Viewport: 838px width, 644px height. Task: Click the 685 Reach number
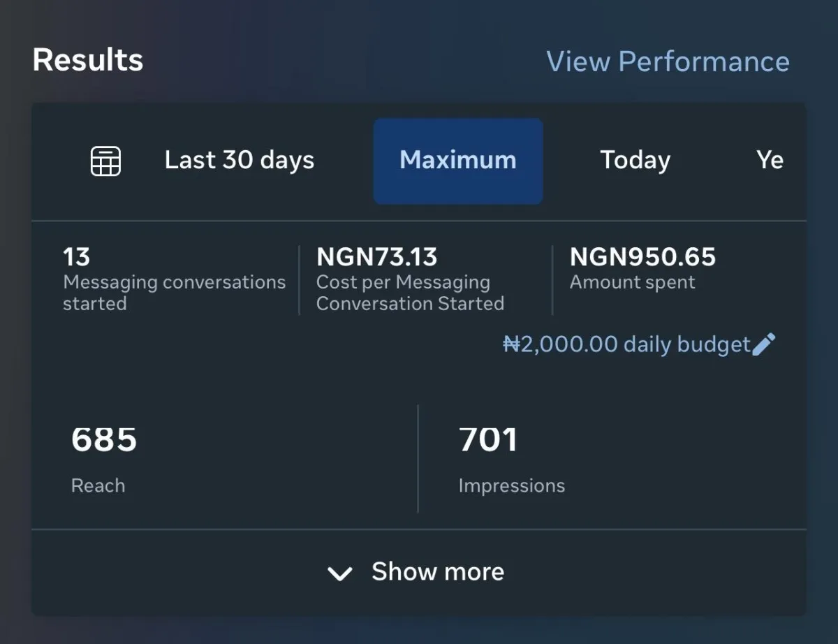[x=104, y=440]
